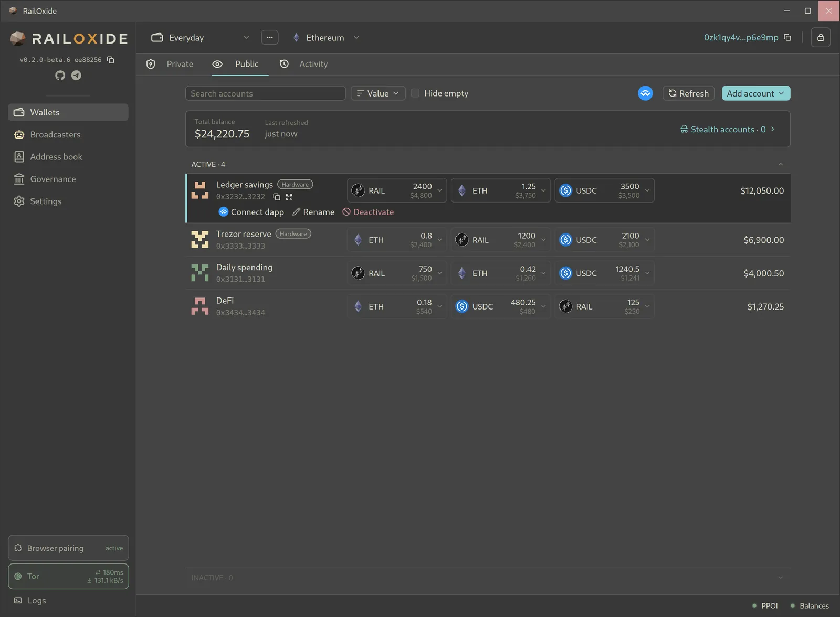Lock the wallet with padlock icon
This screenshot has height=617, width=840.
821,37
